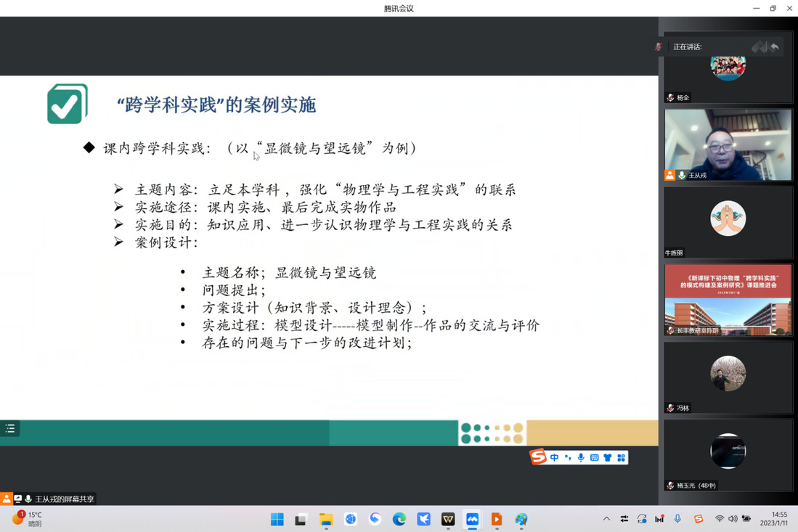Click the Sogou icon in system tray
Viewport: 798px width, 532px height.
pyautogui.click(x=699, y=519)
